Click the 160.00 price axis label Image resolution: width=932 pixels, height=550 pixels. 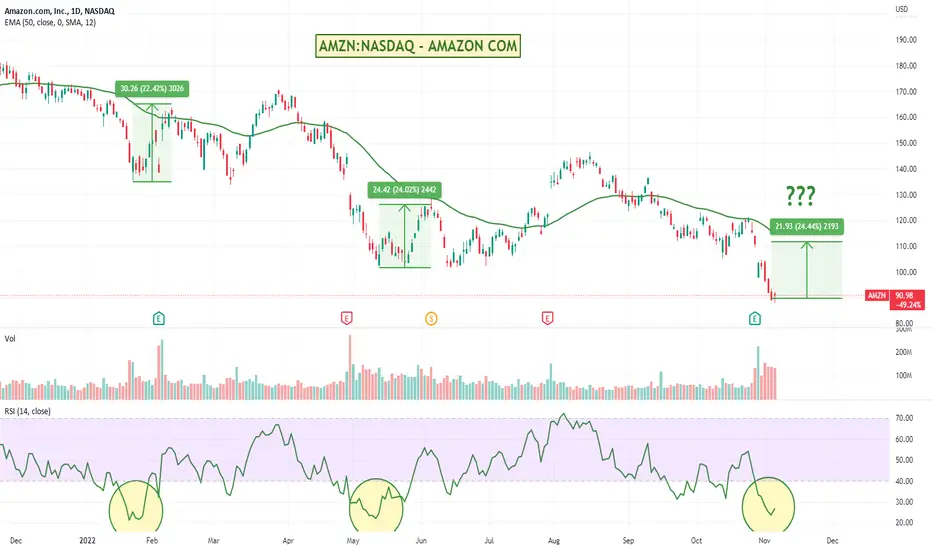[x=906, y=117]
